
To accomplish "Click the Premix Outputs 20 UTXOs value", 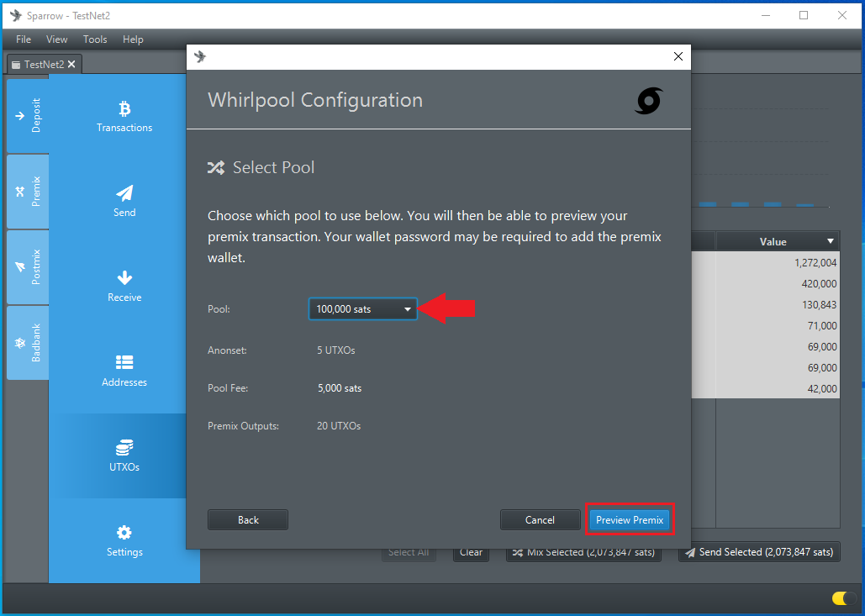I will [x=339, y=426].
